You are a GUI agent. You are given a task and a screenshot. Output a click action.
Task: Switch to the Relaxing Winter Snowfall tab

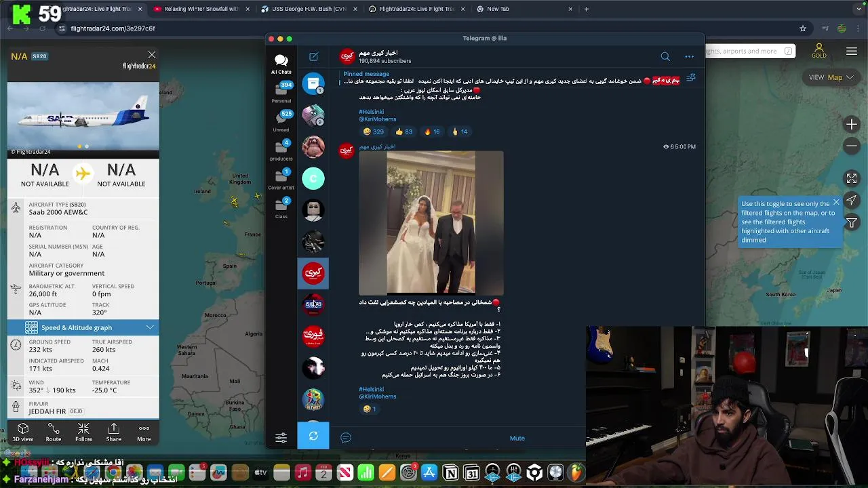(x=201, y=9)
